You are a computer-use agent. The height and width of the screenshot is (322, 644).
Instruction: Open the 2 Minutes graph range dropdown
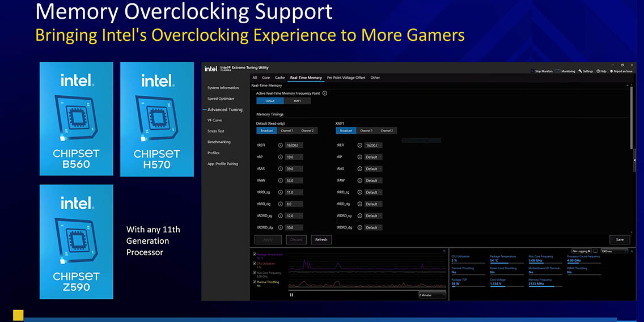431,295
